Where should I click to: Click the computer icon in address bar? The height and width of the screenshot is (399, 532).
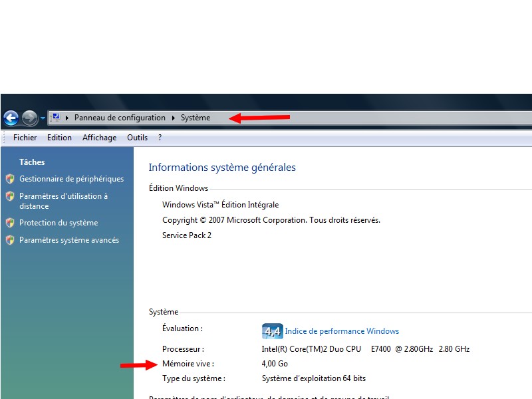point(56,118)
